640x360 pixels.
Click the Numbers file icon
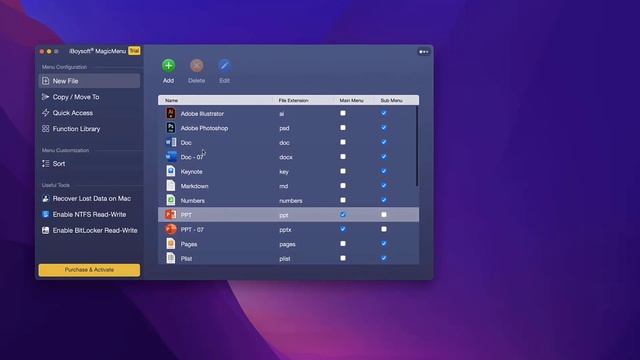click(x=171, y=200)
